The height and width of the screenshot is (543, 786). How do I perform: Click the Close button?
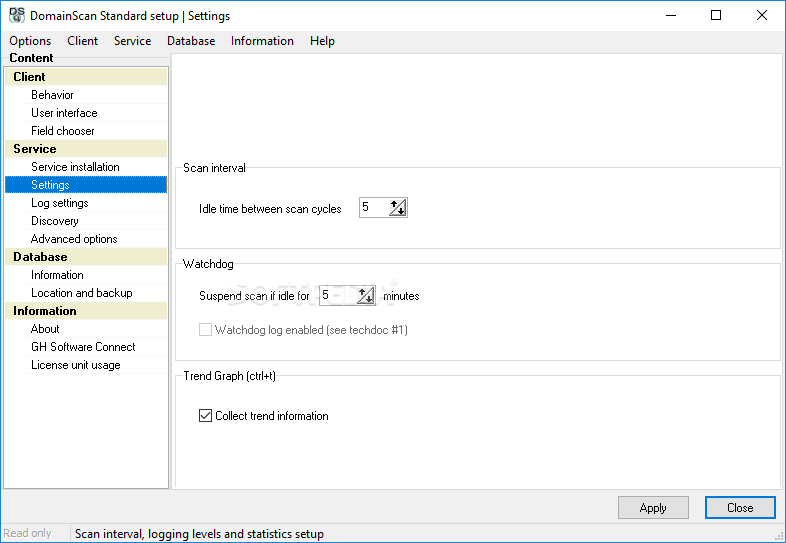[740, 508]
